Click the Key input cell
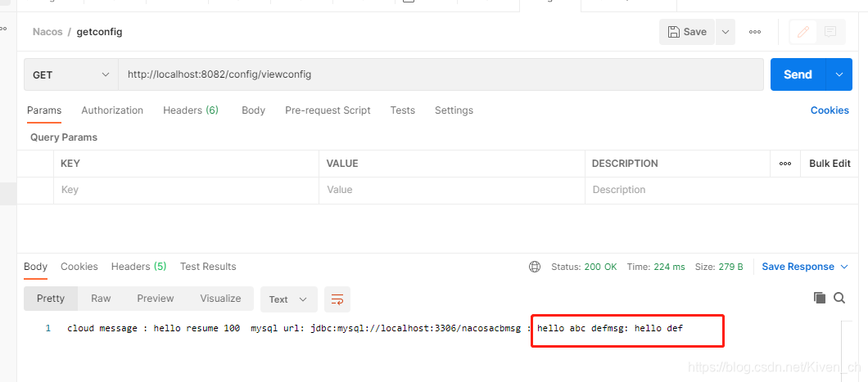The image size is (868, 382). [186, 190]
